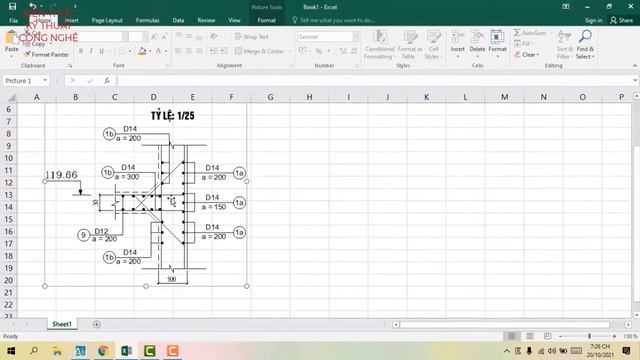
Task: Decrease font size icon
Action: (x=164, y=37)
